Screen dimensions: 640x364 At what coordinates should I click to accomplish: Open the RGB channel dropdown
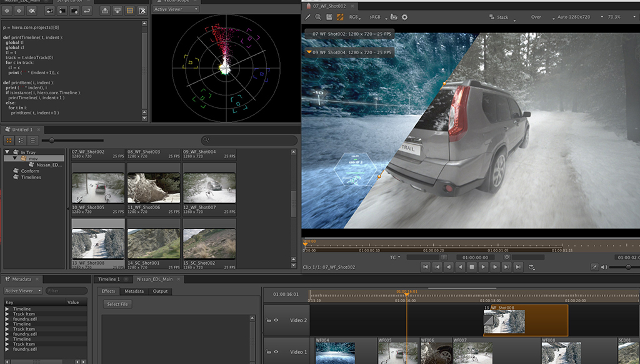pos(356,17)
